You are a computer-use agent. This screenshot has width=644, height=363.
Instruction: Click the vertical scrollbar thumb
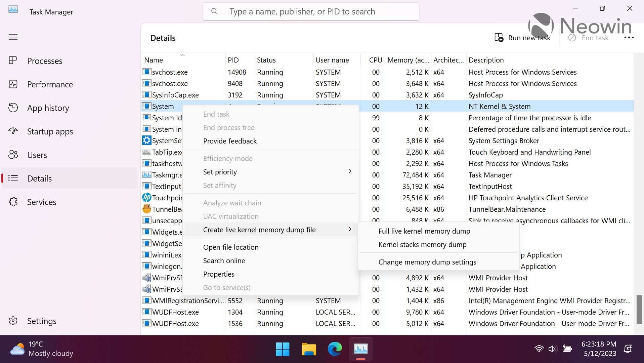[x=639, y=309]
